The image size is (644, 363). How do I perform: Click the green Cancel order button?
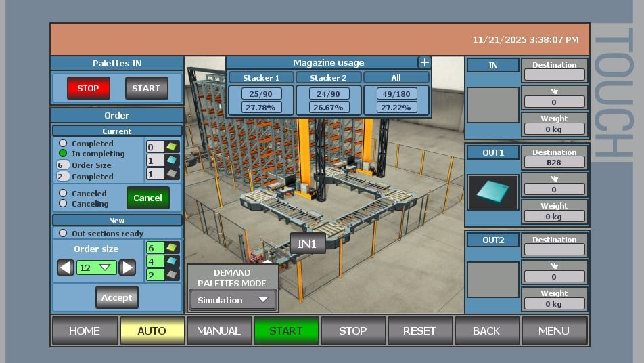(147, 198)
